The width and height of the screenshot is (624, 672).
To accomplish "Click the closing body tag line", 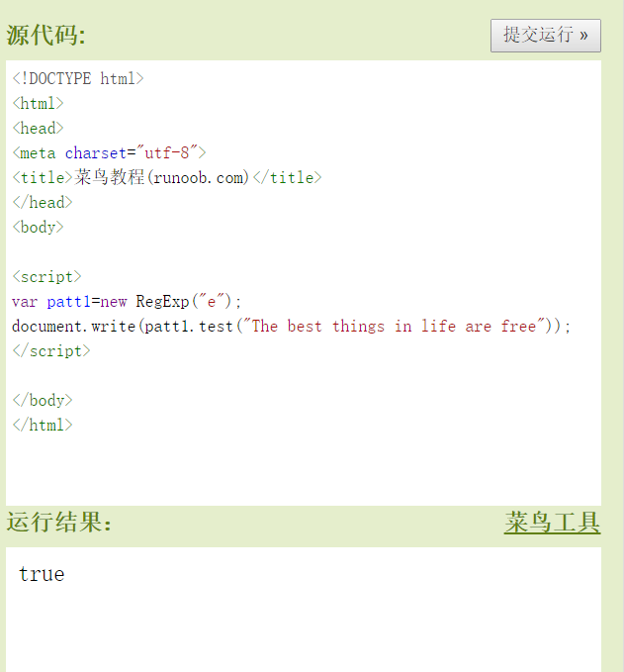I will point(43,400).
